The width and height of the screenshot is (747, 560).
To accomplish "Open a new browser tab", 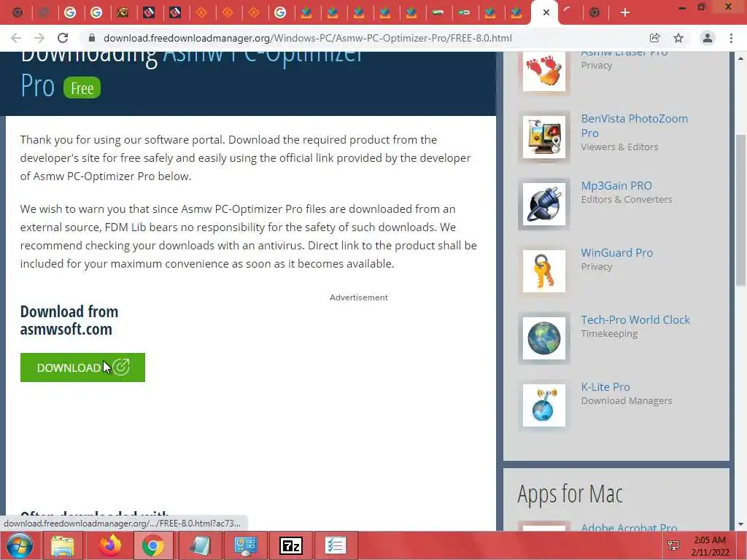I will coord(625,13).
